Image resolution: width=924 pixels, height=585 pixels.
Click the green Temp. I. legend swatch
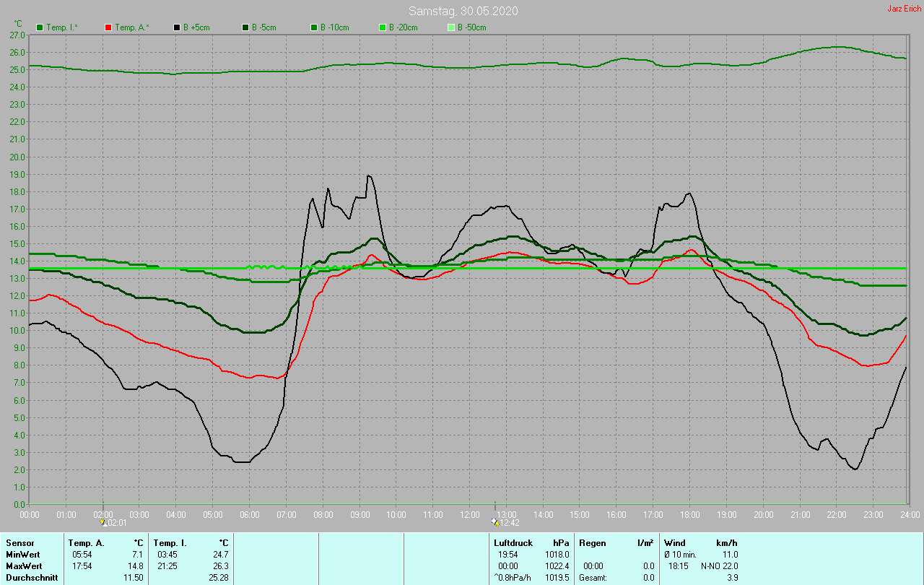pos(40,27)
